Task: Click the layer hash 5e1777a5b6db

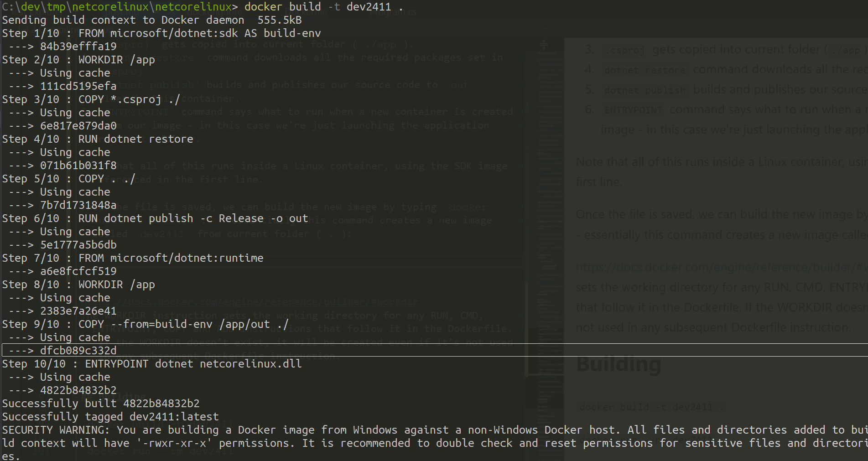Action: click(78, 245)
